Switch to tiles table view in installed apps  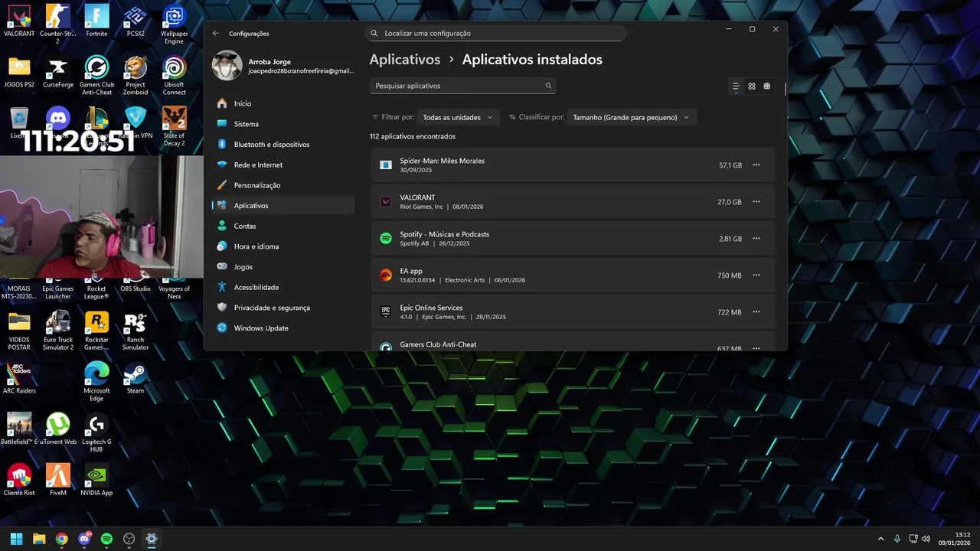(766, 86)
